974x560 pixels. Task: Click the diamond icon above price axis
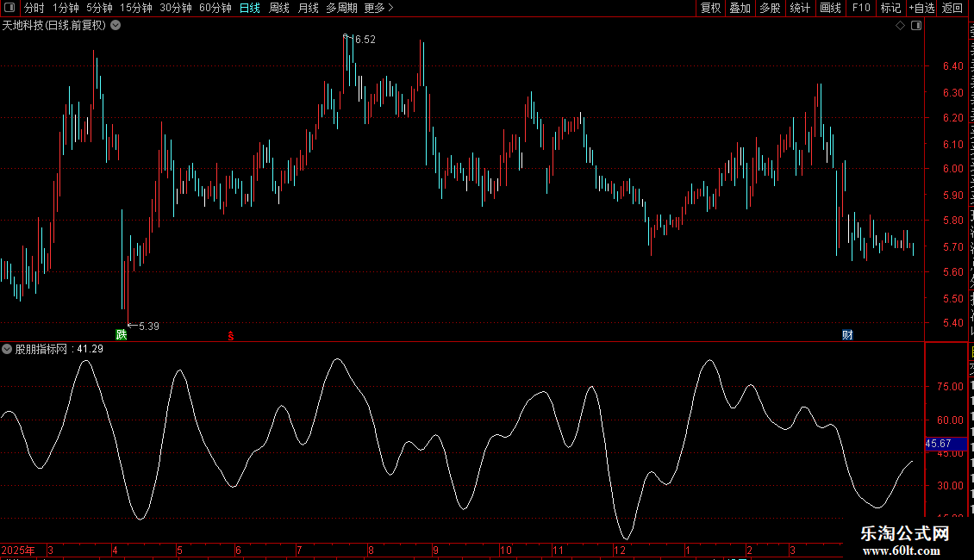tap(900, 26)
